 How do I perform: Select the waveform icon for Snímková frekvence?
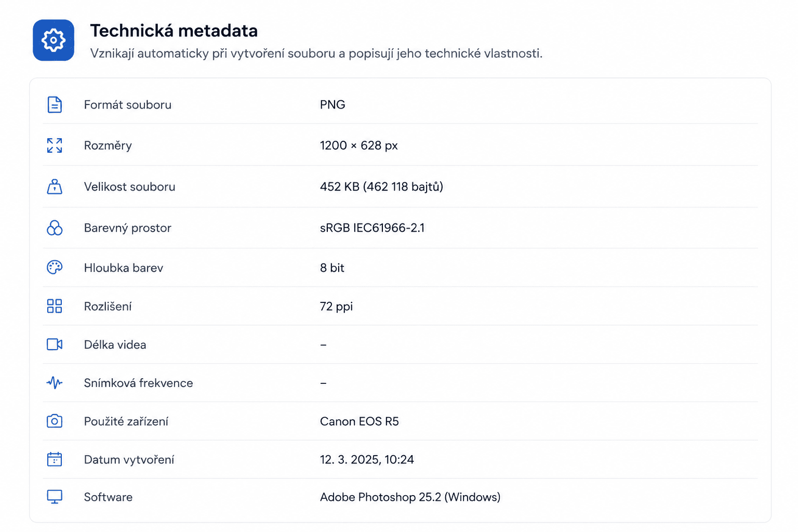55,383
